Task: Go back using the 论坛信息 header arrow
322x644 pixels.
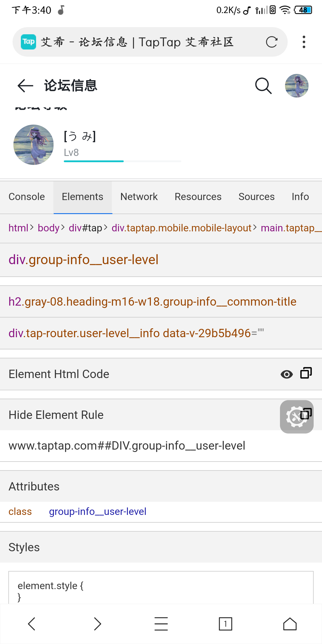Action: tap(25, 86)
